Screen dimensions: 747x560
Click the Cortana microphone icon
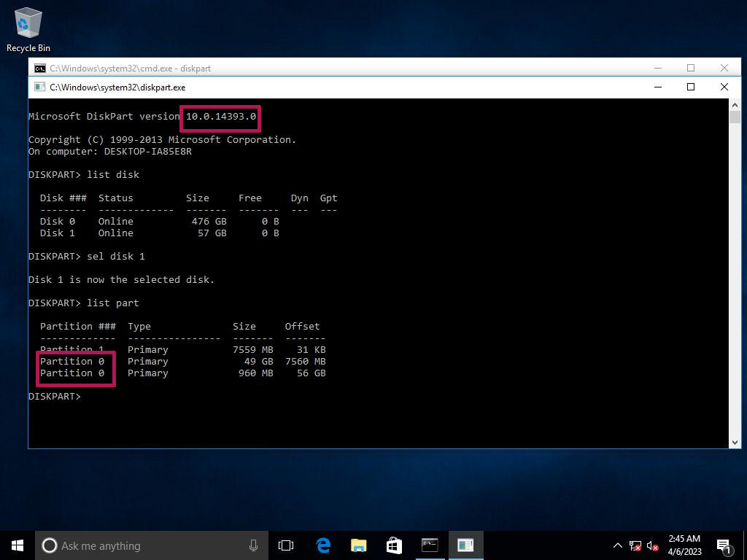pos(253,545)
